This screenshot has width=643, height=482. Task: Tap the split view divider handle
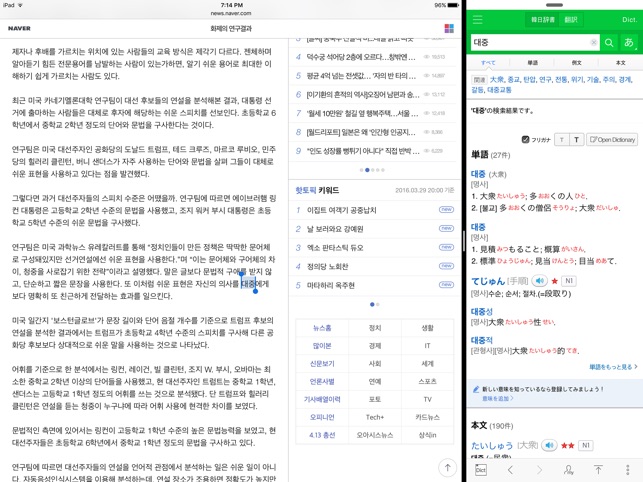(463, 241)
